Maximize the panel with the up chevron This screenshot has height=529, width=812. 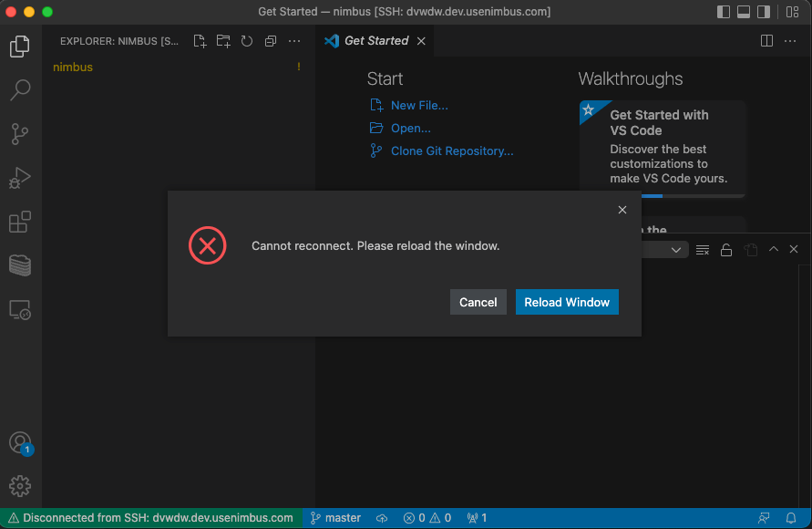[x=774, y=249]
